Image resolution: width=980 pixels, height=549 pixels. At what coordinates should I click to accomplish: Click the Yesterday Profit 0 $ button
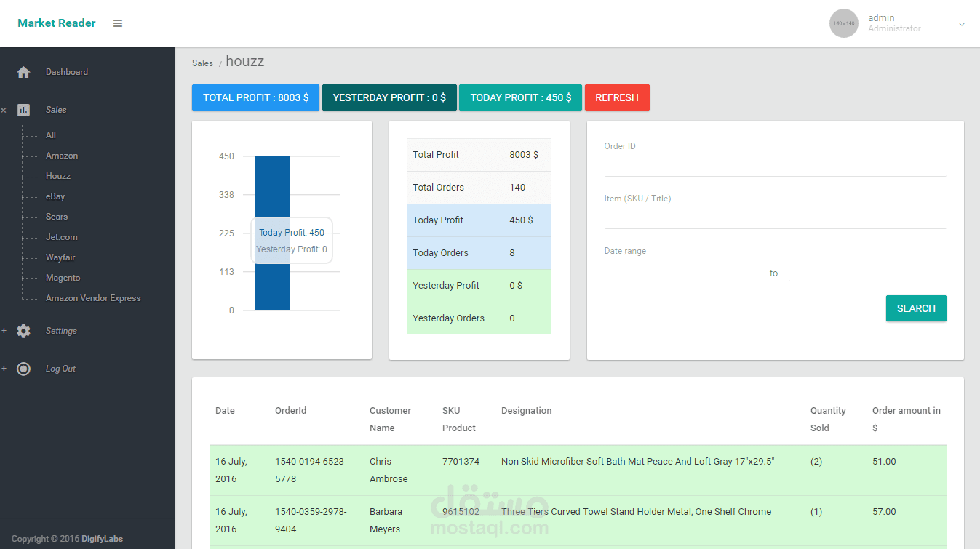(x=389, y=97)
